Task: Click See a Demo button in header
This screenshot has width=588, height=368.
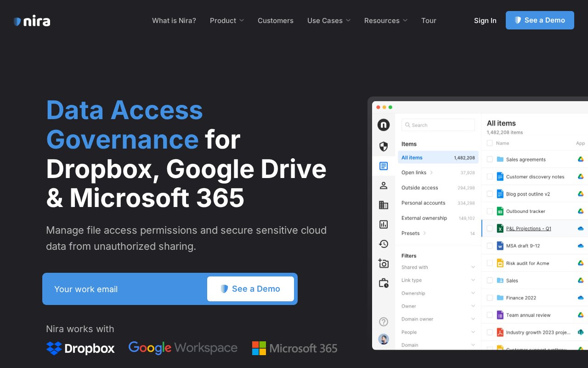Action: tap(540, 20)
